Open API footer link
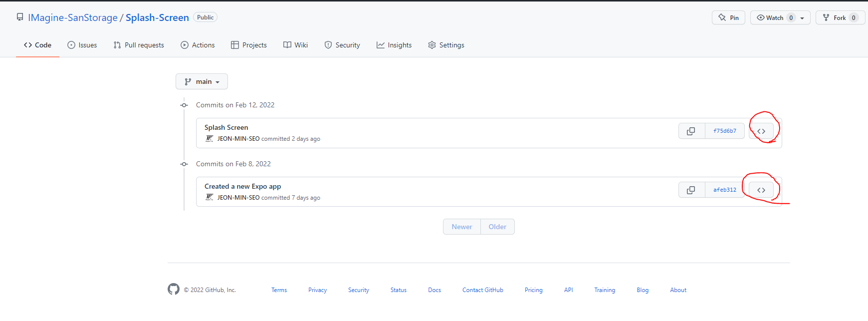The height and width of the screenshot is (321, 868). (x=569, y=290)
